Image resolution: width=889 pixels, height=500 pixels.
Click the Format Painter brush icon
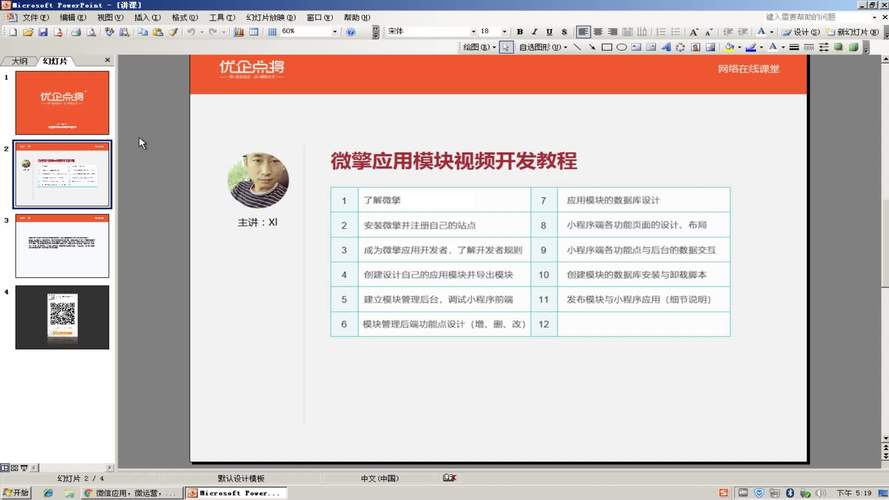click(x=173, y=32)
